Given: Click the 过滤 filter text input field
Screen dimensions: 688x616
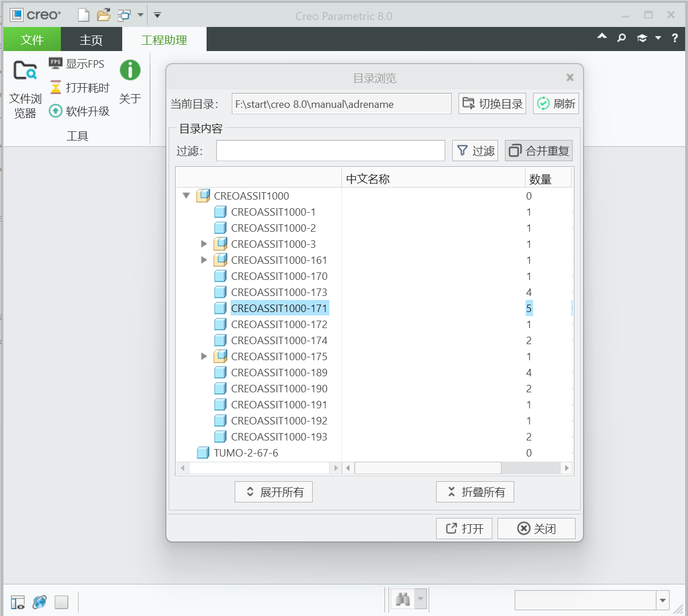Looking at the screenshot, I should 331,151.
